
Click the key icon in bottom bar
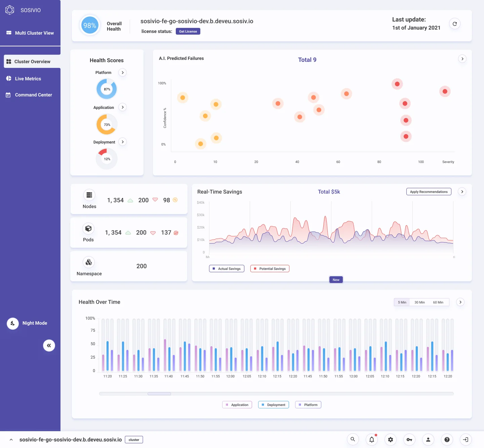(x=409, y=439)
